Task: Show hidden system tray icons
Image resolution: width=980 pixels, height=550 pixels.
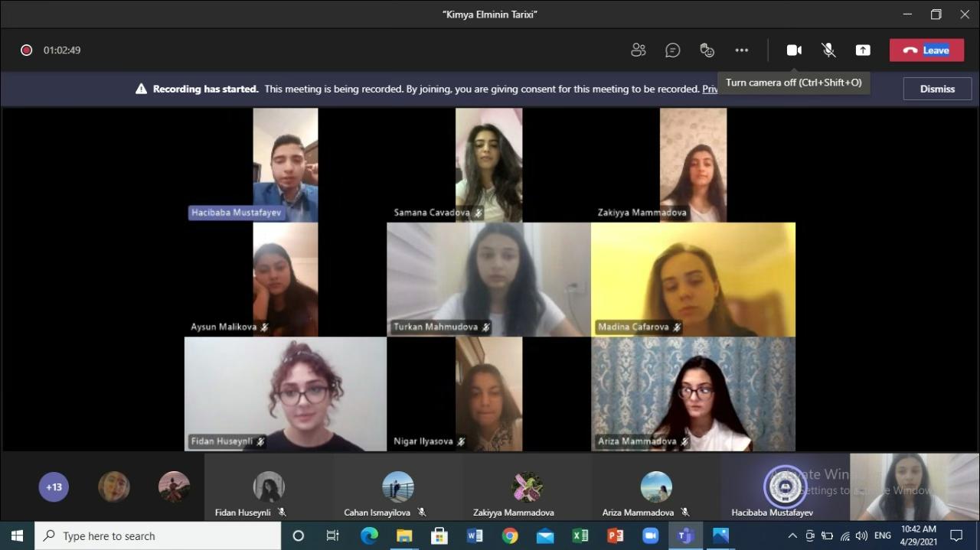Action: coord(792,535)
